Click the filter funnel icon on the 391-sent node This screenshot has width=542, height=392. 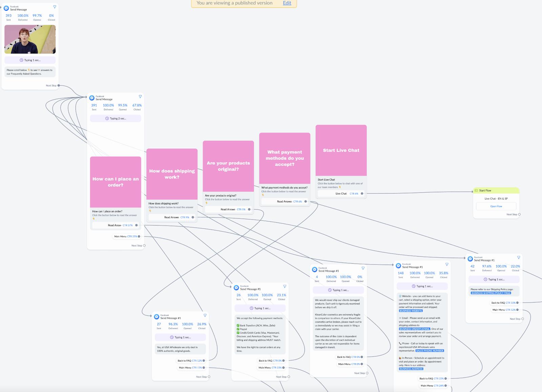140,96
